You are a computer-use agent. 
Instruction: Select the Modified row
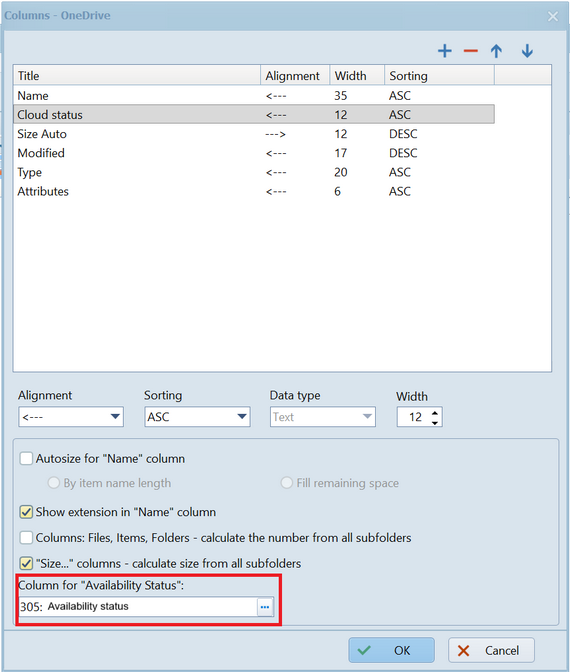(x=254, y=153)
